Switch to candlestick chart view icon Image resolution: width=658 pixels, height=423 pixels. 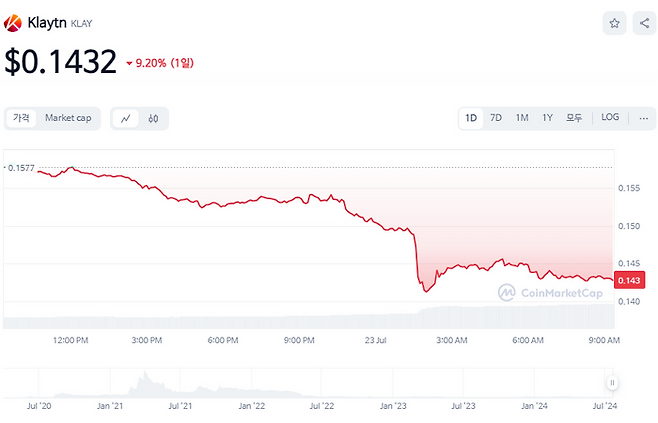pyautogui.click(x=153, y=118)
